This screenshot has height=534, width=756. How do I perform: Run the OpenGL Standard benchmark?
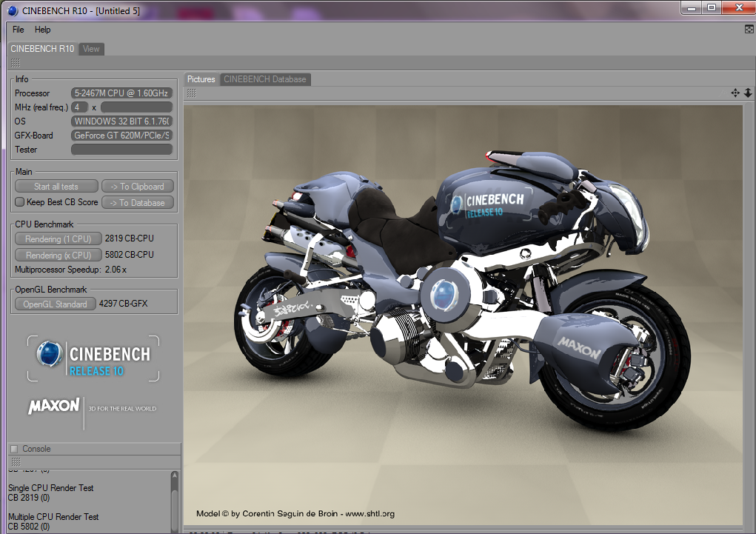(55, 304)
